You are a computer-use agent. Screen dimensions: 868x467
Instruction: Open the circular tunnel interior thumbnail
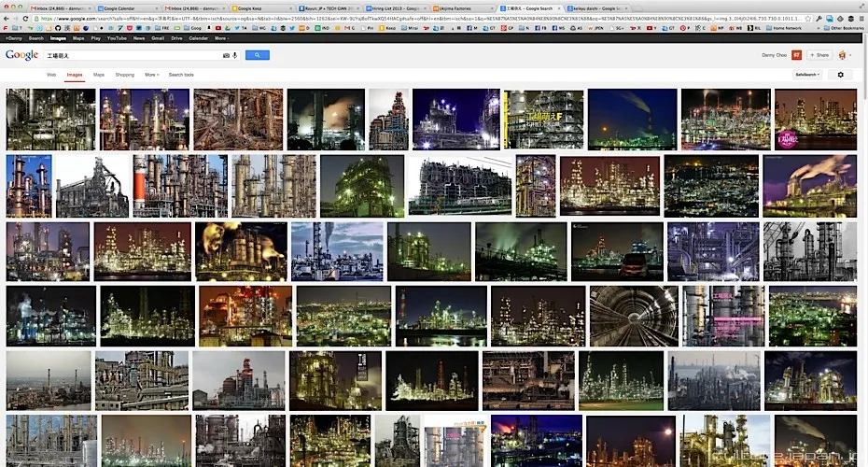tap(634, 317)
